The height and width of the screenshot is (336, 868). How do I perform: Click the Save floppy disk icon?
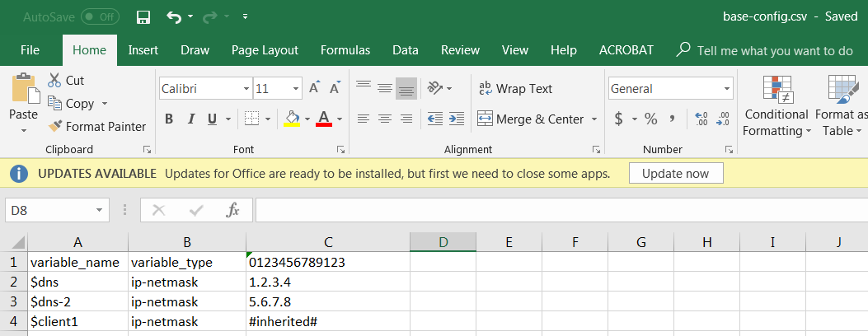point(143,16)
